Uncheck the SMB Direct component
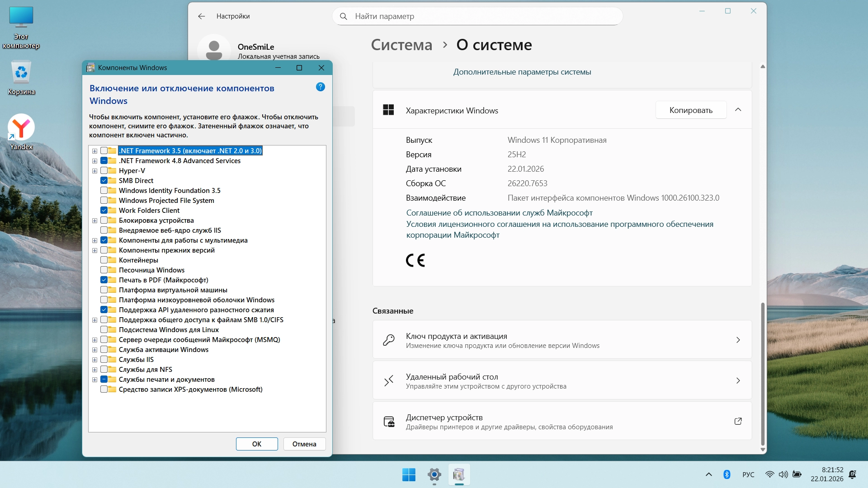Image resolution: width=868 pixels, height=488 pixels. click(104, 181)
